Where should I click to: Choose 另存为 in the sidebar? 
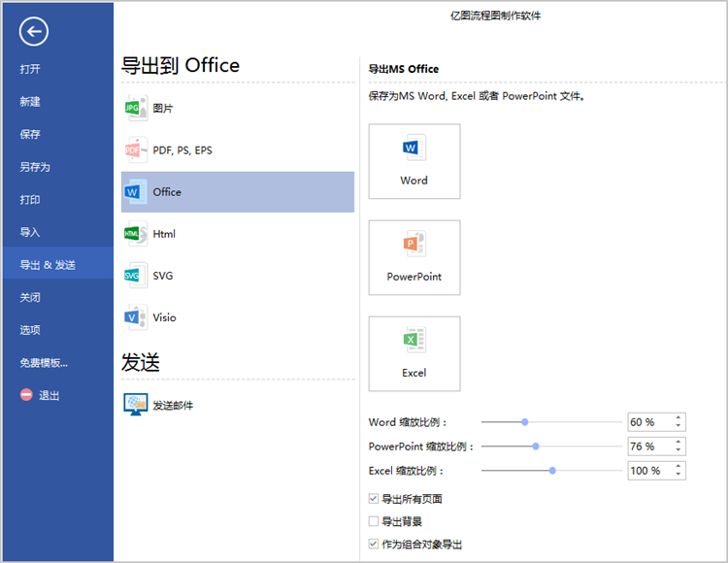click(35, 167)
